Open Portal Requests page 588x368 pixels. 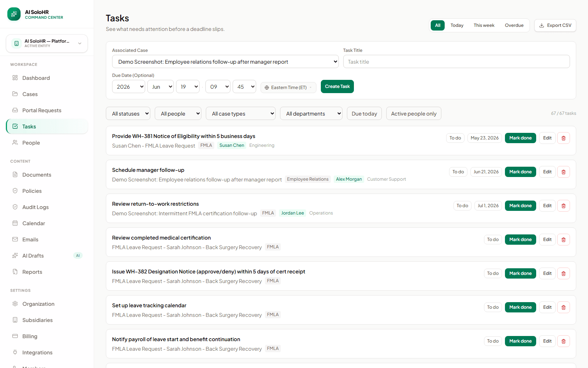click(47, 110)
